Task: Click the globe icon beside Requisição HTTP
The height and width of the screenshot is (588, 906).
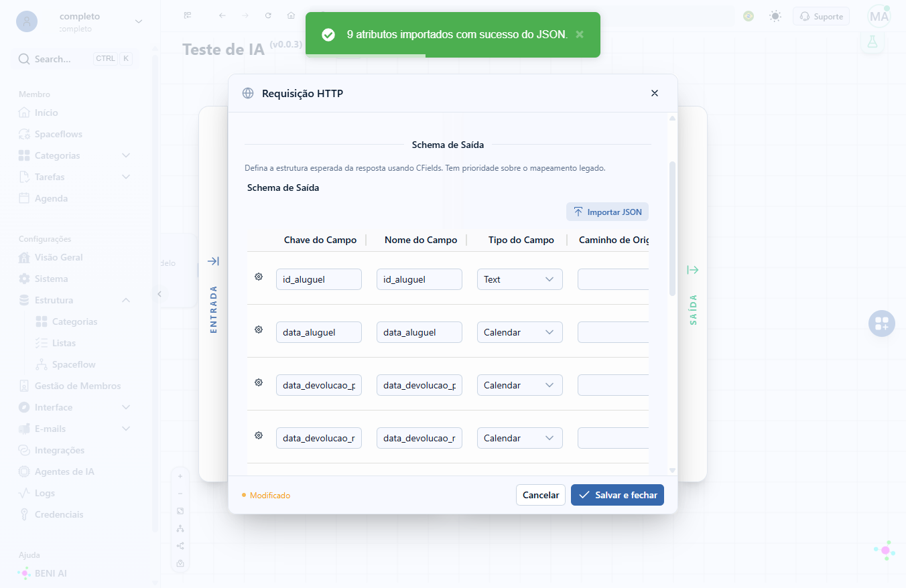Action: click(248, 93)
